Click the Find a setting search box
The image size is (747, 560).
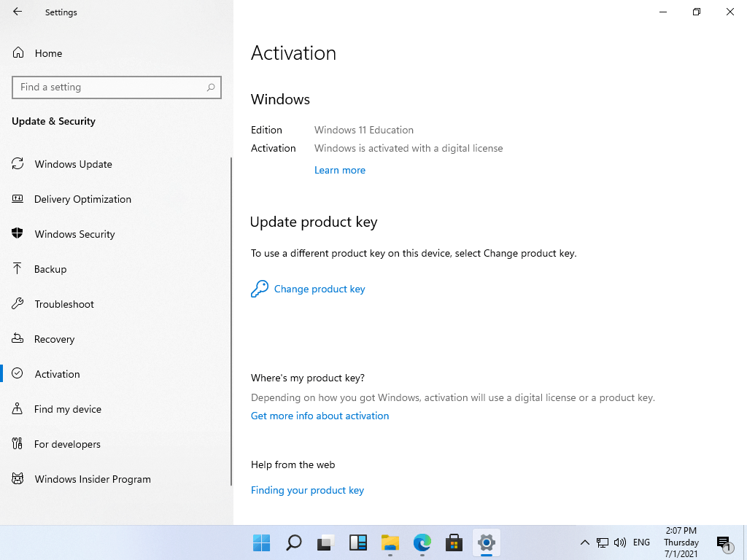click(x=117, y=87)
